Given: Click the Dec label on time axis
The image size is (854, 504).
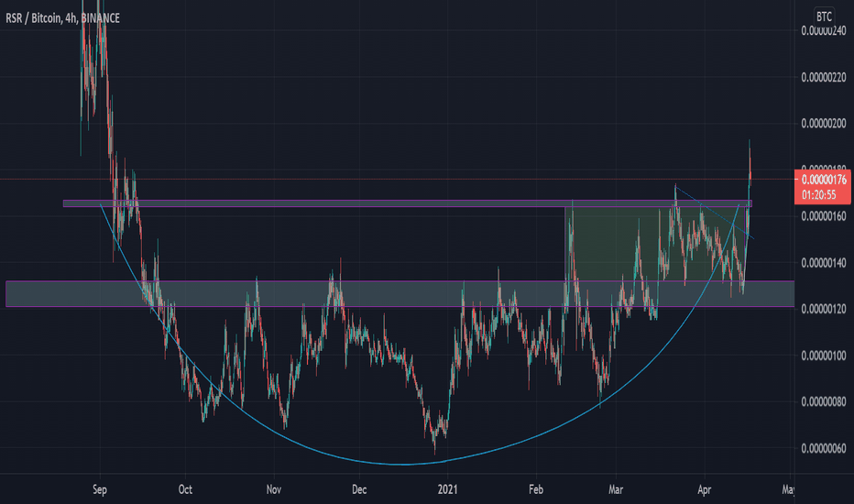Looking at the screenshot, I should point(359,489).
